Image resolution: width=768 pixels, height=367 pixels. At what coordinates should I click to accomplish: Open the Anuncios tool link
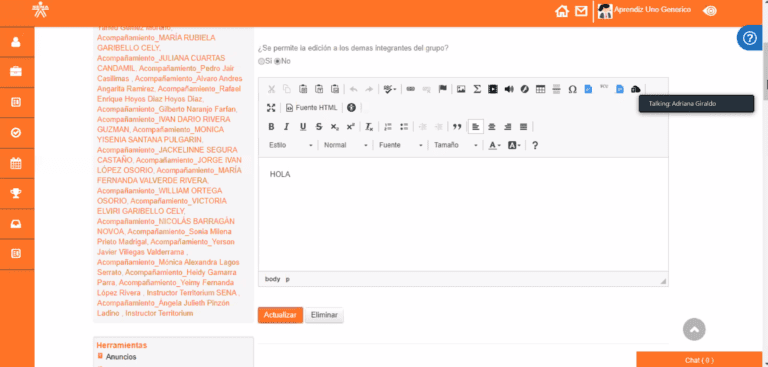pos(121,357)
